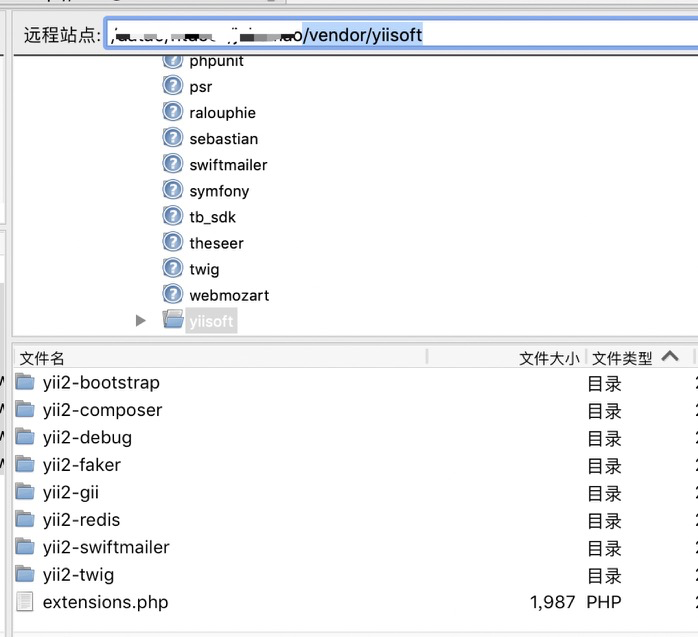Screen dimensions: 698x637
Task: Click the yii2-debug folder icon
Action: pos(25,437)
